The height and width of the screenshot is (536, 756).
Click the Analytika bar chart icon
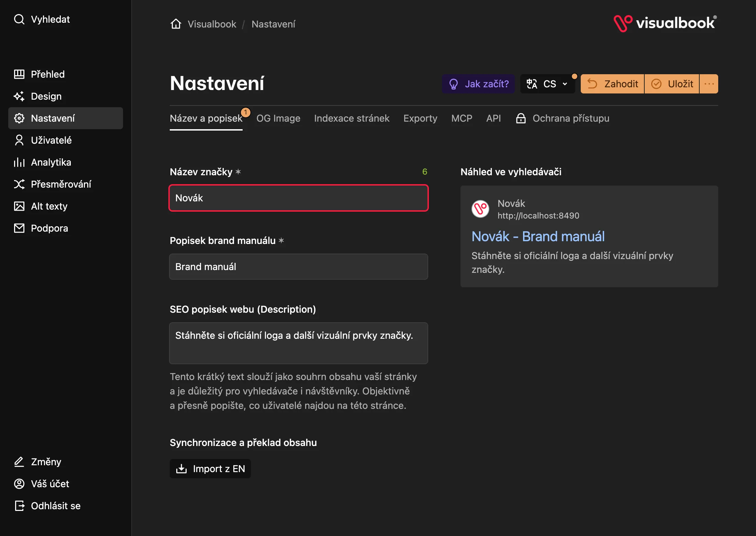tap(19, 162)
